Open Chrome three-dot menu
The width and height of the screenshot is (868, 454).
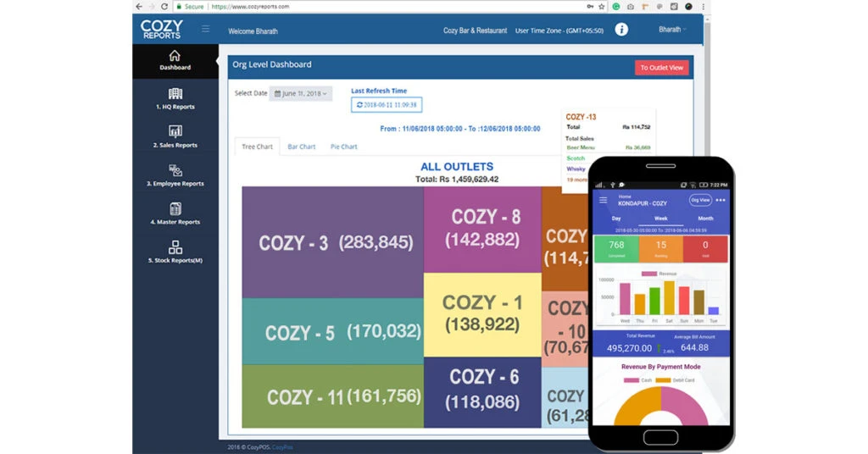coord(703,7)
